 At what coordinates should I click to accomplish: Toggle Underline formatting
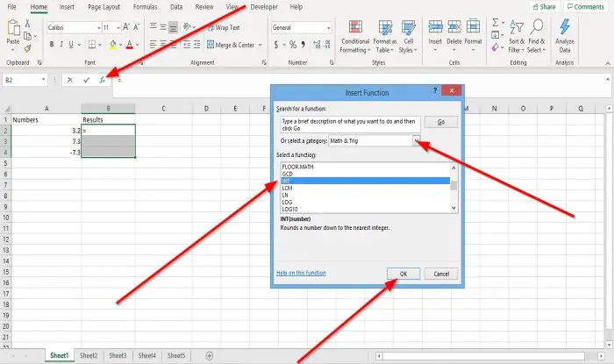[71, 45]
